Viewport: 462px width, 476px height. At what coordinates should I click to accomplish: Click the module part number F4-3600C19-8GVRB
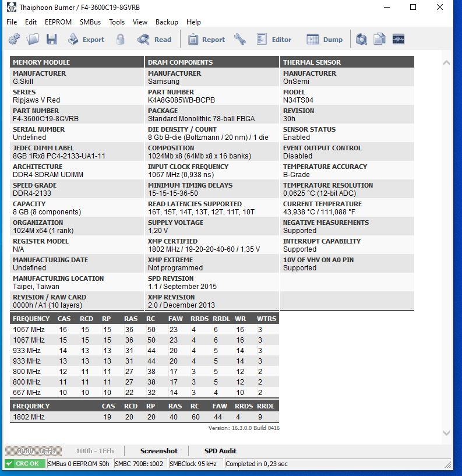(45, 118)
